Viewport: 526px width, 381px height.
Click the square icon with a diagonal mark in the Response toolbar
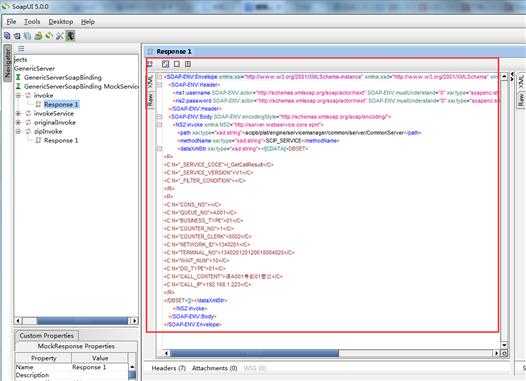(x=165, y=64)
